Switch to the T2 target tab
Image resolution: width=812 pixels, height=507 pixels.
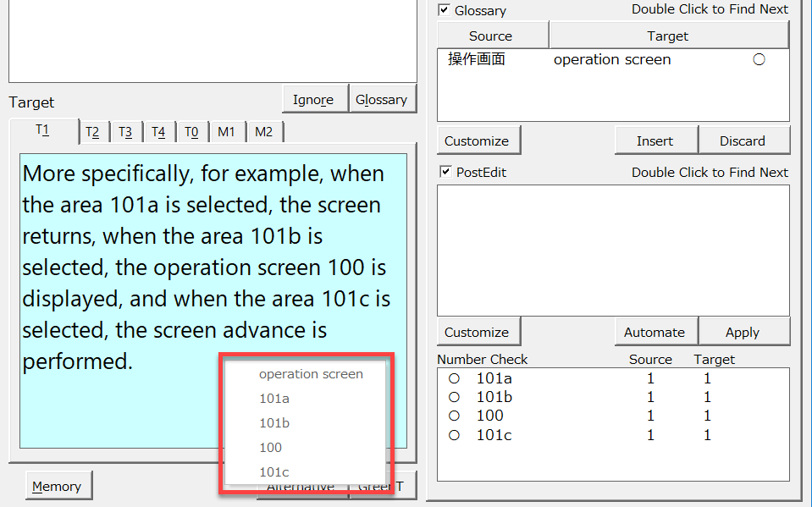[92, 132]
